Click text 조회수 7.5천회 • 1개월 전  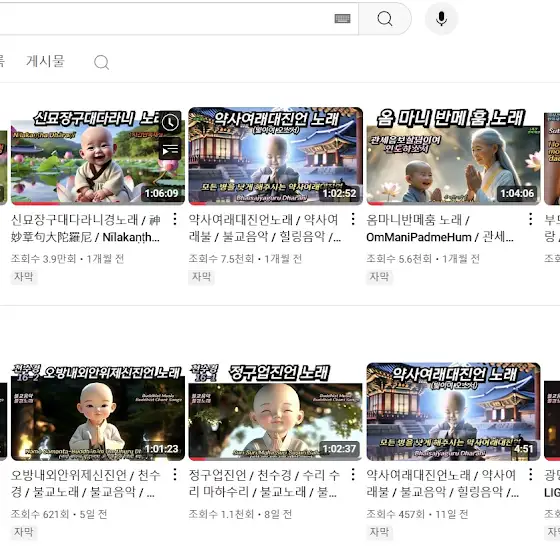(245, 259)
